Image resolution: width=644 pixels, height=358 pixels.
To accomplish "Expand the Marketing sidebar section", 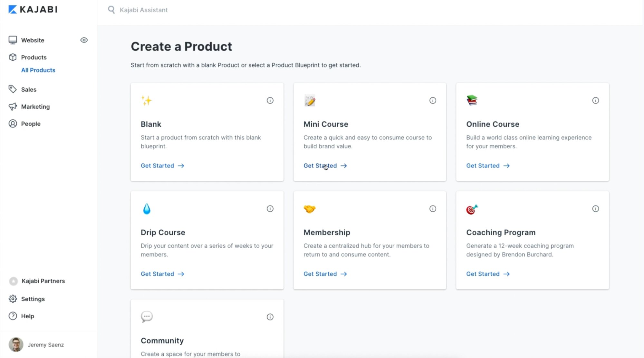I will coord(35,106).
